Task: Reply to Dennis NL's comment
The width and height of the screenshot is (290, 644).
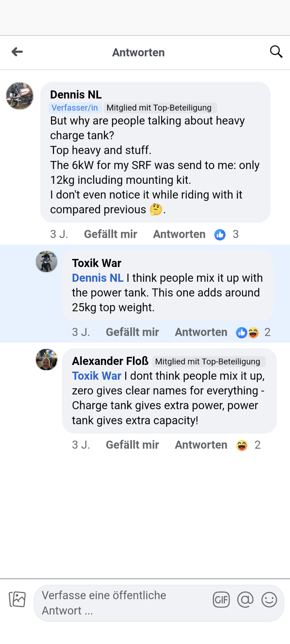Action: [179, 234]
